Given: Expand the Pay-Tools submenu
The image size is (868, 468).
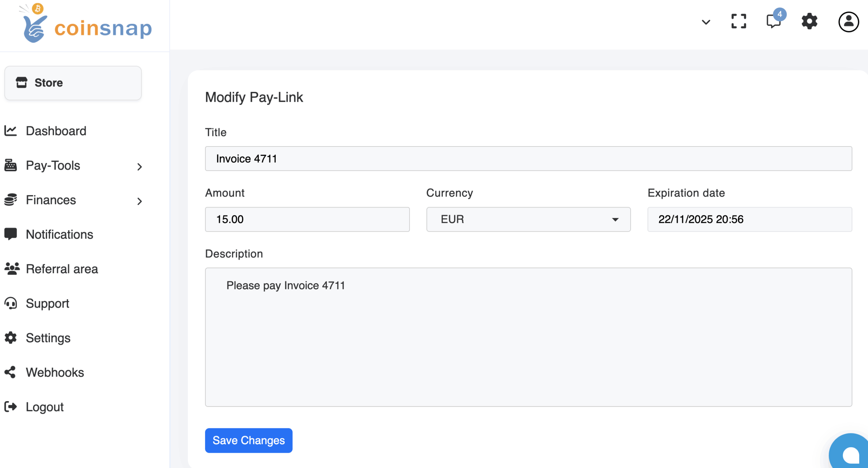Looking at the screenshot, I should tap(53, 166).
